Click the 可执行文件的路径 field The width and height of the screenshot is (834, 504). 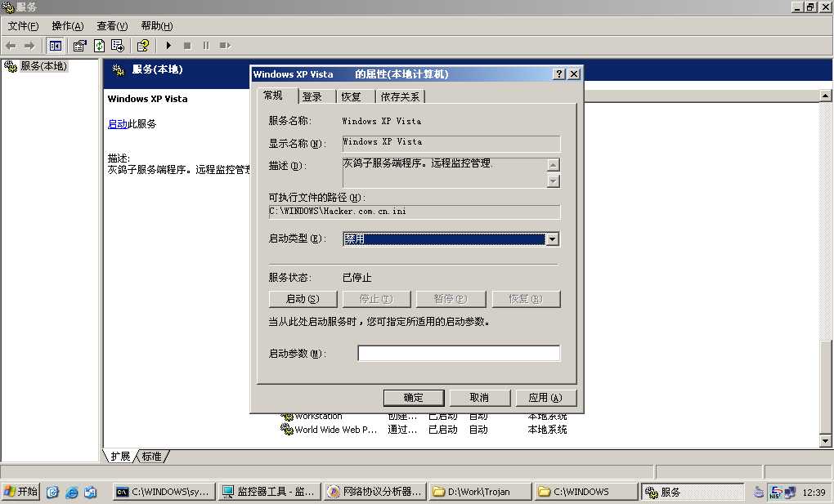(x=414, y=212)
